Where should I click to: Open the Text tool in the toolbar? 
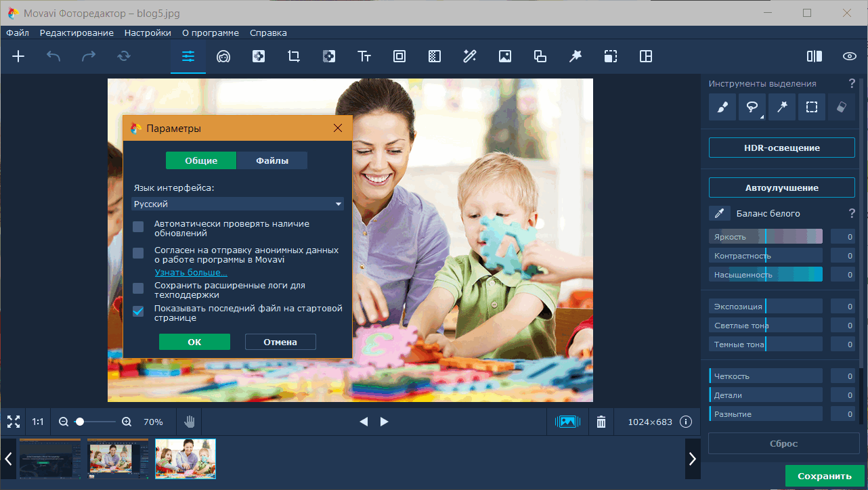(x=364, y=57)
